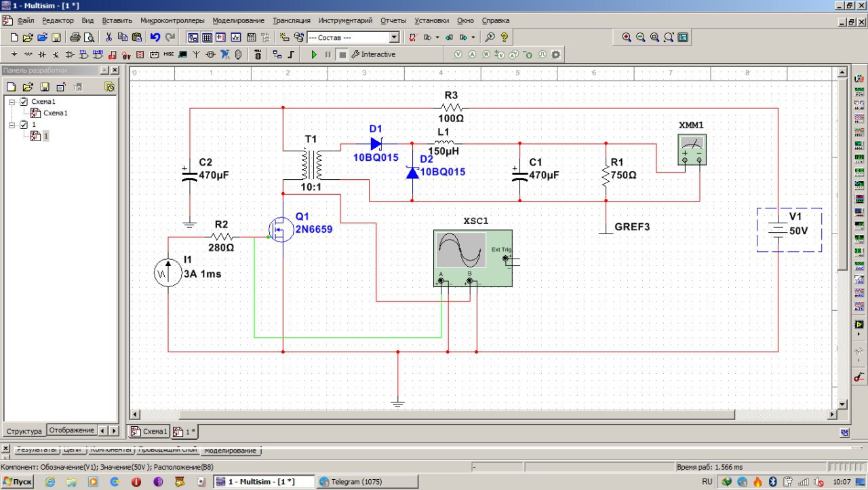Open the In-Use List 'Состав' dropdown

click(x=394, y=37)
